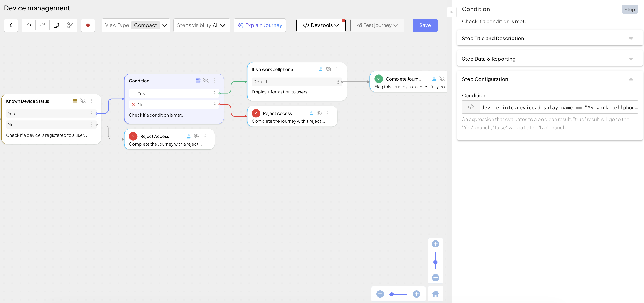
Task: Click the code expression icon beside condition
Action: pos(471,107)
